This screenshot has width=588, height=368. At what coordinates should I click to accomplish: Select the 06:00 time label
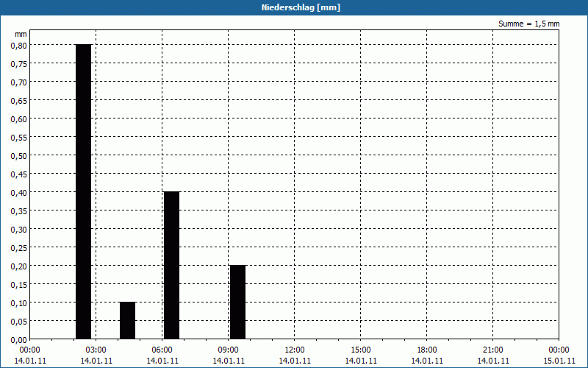pyautogui.click(x=162, y=350)
